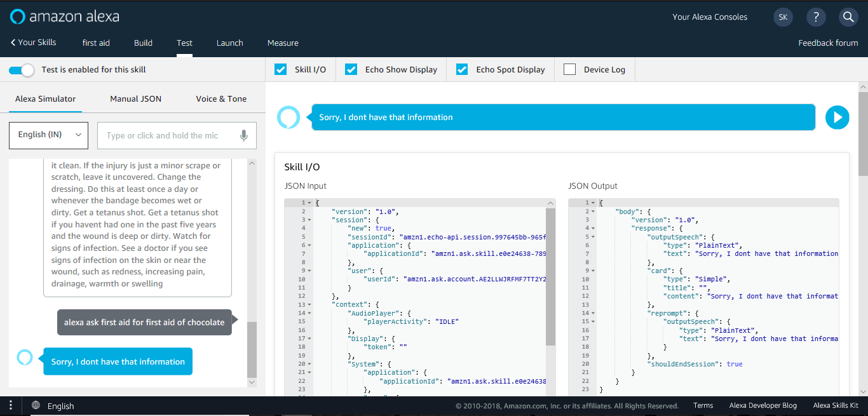The image size is (868, 416).
Task: Click the chocolate first aid user utterance bubble
Action: click(x=144, y=322)
